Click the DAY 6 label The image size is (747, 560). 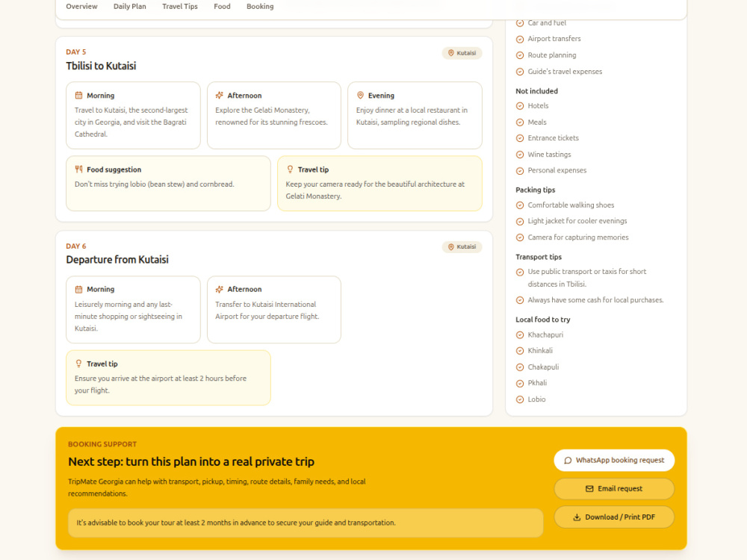[75, 246]
